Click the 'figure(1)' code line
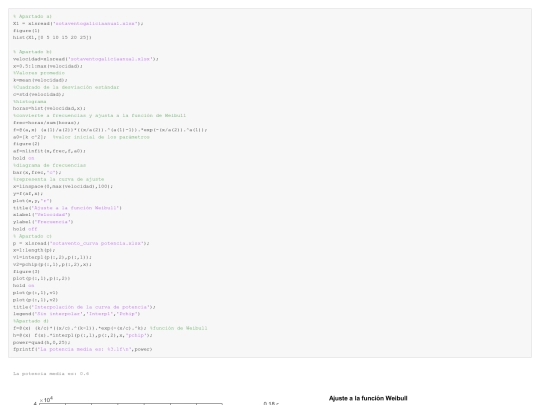The height and width of the screenshot is (405, 540). [x=26, y=31]
